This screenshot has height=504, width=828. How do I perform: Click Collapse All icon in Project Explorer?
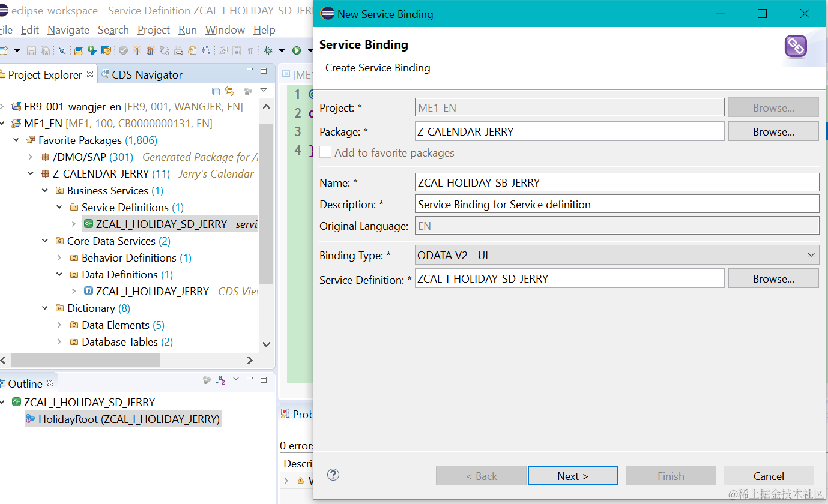pyautogui.click(x=216, y=91)
